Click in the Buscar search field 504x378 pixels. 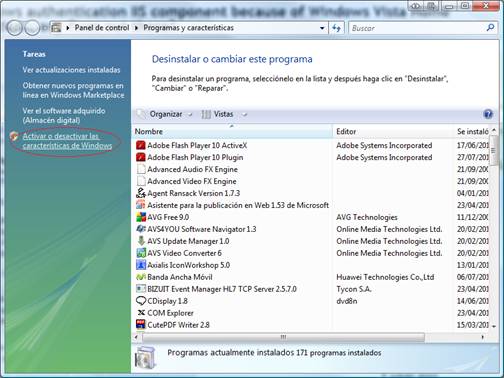coord(417,28)
